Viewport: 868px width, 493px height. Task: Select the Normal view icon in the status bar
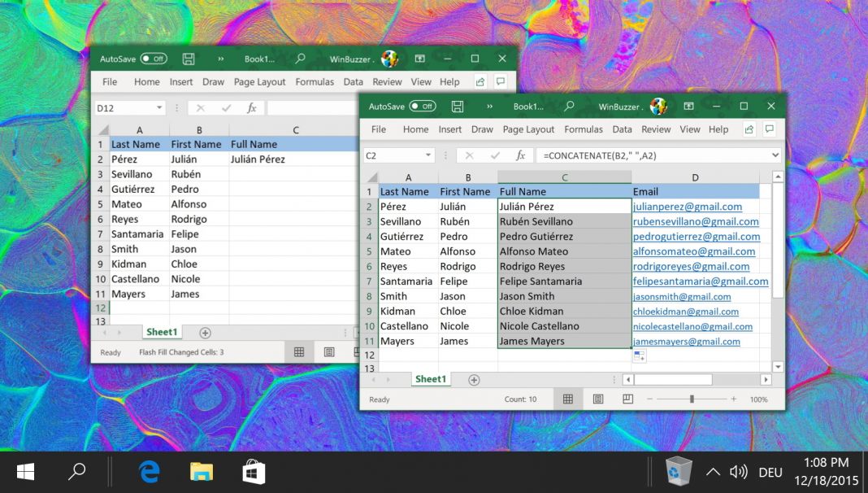(567, 399)
